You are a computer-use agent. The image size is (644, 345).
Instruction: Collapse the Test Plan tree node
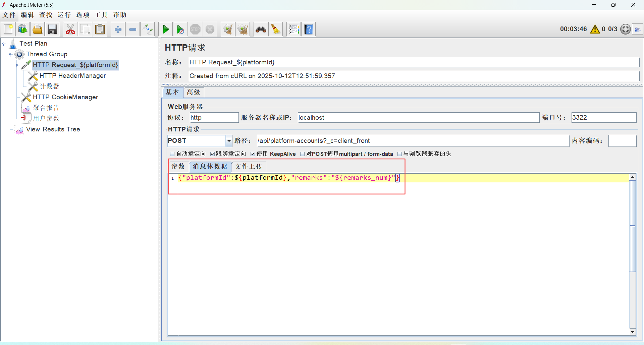tap(4, 44)
